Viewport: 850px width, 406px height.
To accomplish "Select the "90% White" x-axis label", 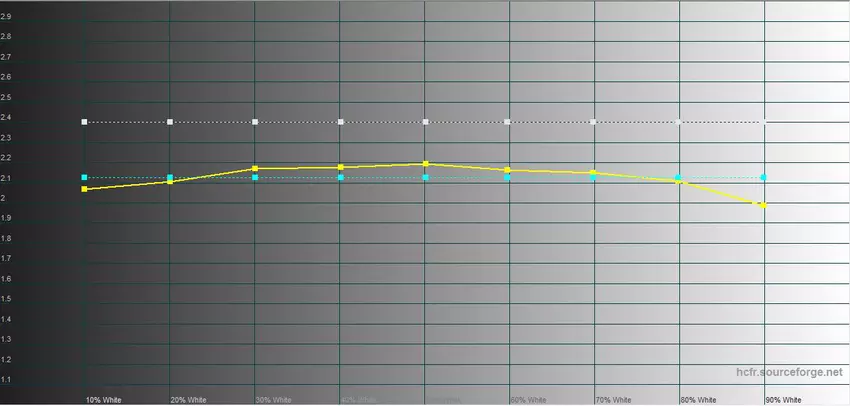I will pyautogui.click(x=783, y=399).
